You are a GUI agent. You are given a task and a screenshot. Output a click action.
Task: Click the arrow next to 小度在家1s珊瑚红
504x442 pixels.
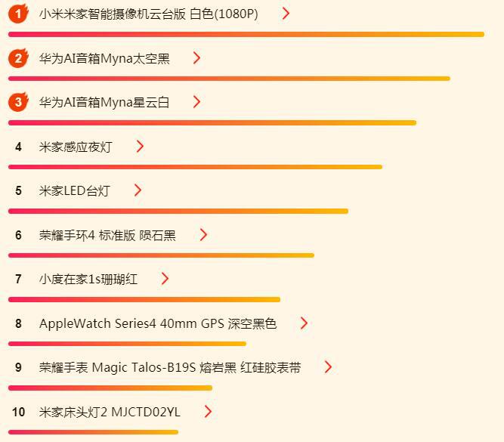pyautogui.click(x=165, y=279)
